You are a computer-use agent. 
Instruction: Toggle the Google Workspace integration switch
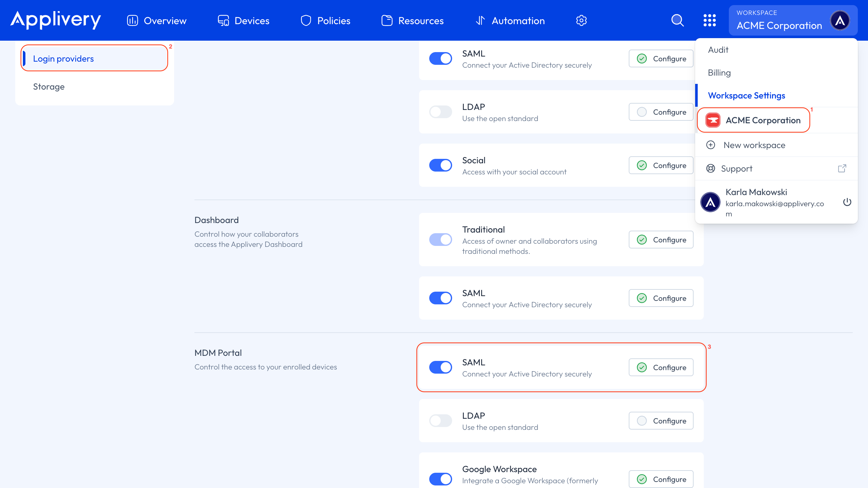tap(440, 478)
